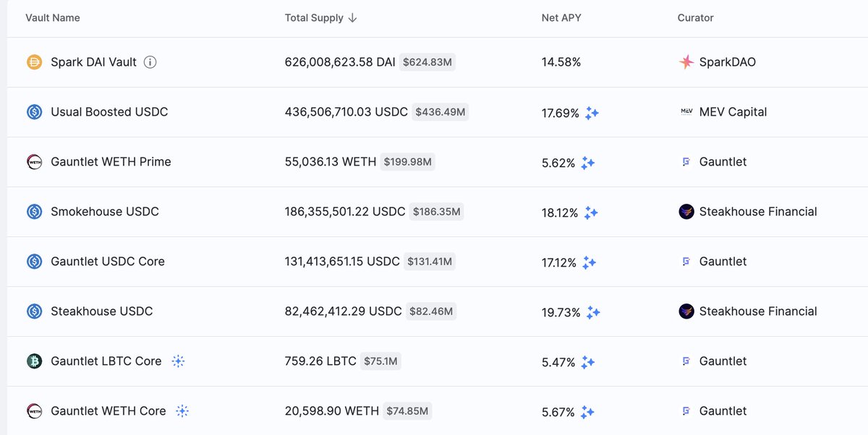Click the $199.98M value badge

(x=407, y=162)
